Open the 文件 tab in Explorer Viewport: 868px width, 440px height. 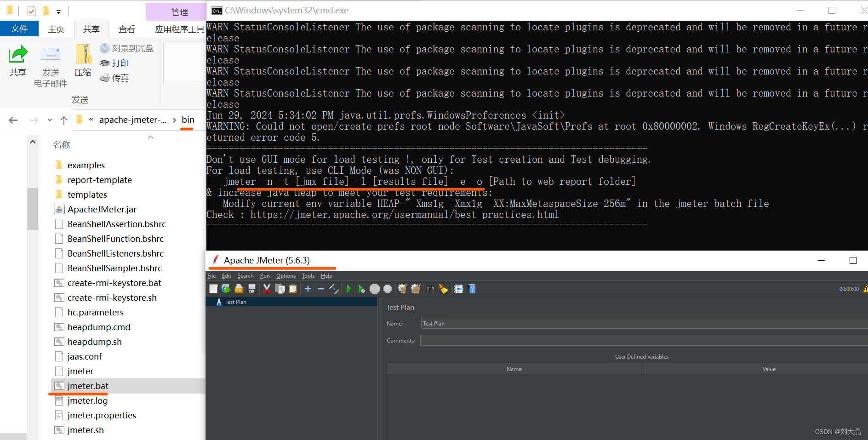(19, 29)
